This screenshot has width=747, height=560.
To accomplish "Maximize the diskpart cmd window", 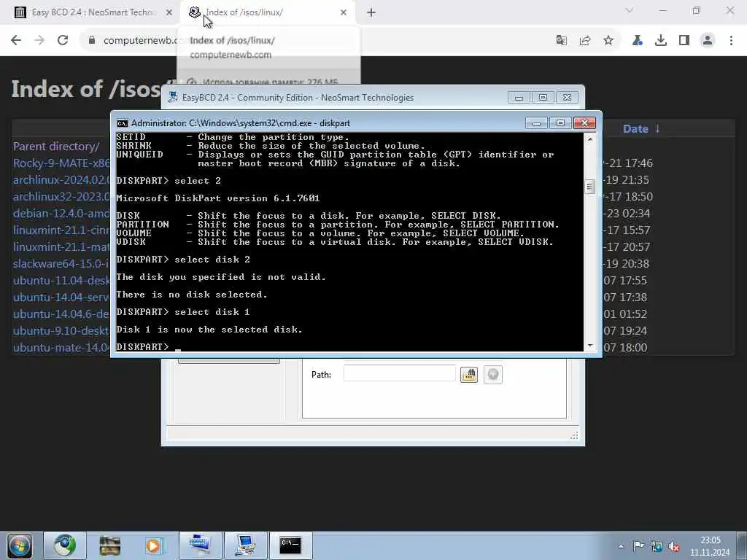I will (561, 123).
